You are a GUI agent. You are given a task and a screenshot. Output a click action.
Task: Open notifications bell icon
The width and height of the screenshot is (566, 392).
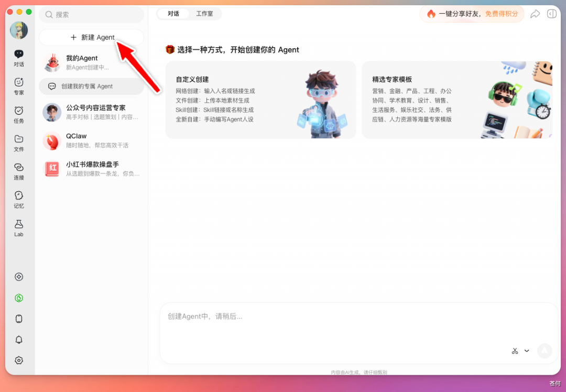coord(19,340)
